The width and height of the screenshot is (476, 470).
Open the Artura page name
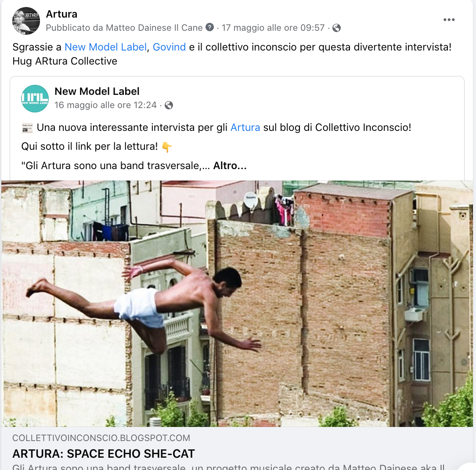point(61,14)
